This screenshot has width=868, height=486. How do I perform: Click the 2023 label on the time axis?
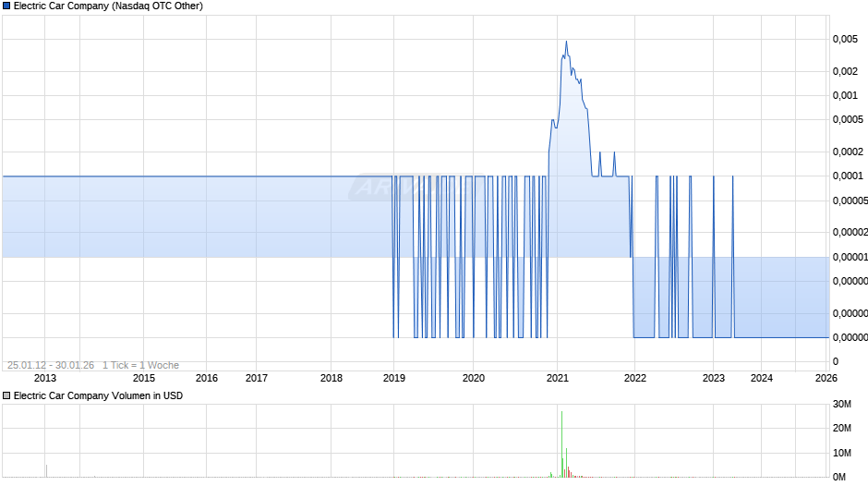(x=714, y=378)
